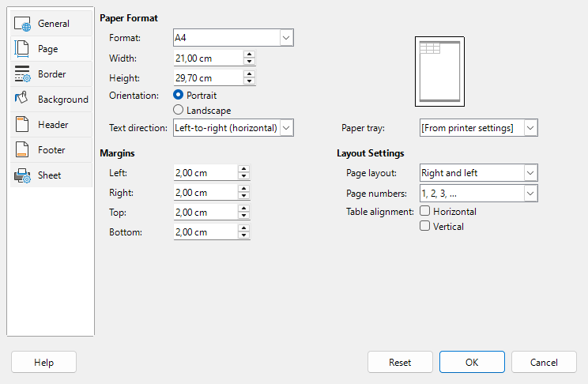
Task: Decrease the Height value
Action: pos(250,81)
